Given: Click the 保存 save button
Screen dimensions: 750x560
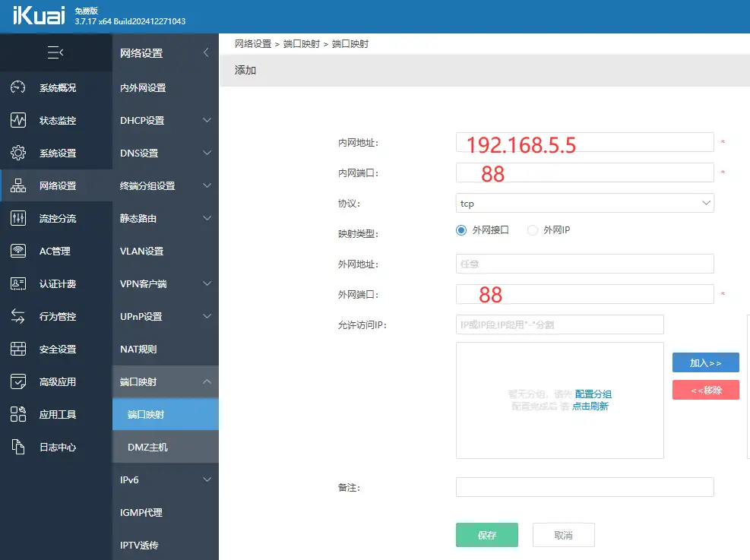Looking at the screenshot, I should (486, 535).
